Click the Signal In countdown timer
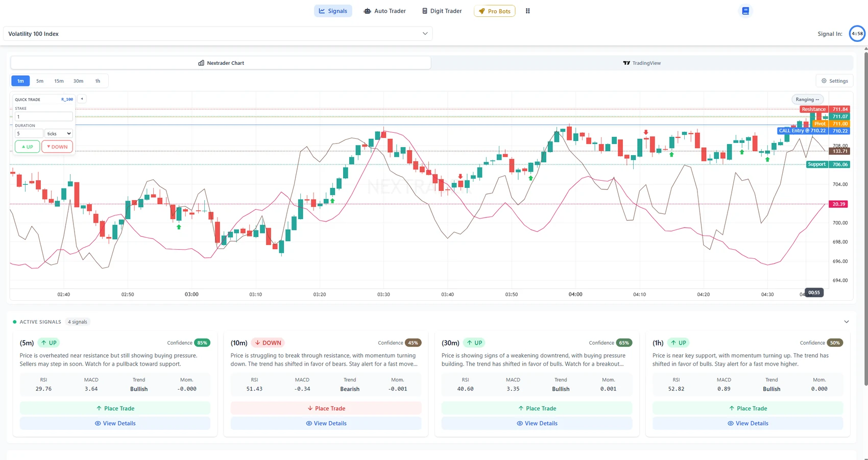This screenshot has width=868, height=460. [857, 34]
